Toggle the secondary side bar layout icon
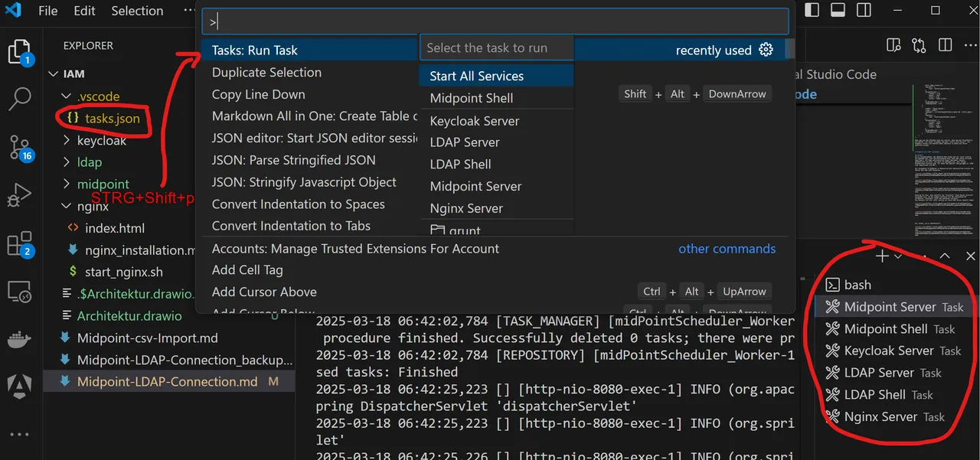 tap(864, 11)
